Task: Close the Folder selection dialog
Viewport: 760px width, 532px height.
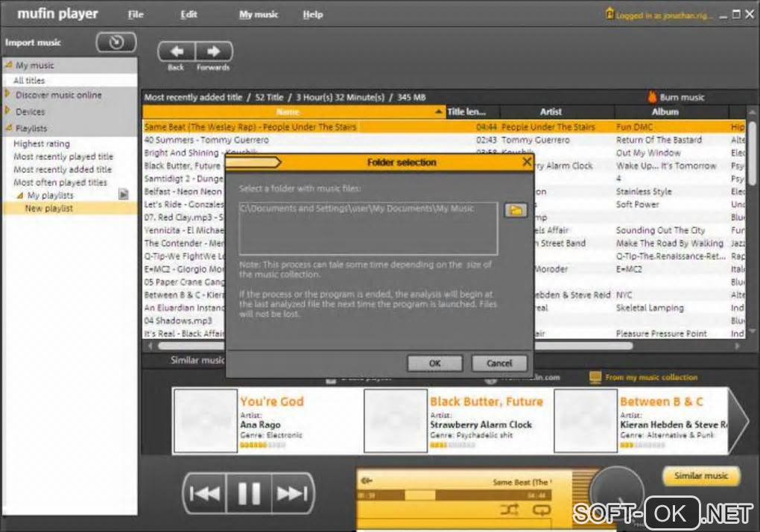Action: [527, 162]
